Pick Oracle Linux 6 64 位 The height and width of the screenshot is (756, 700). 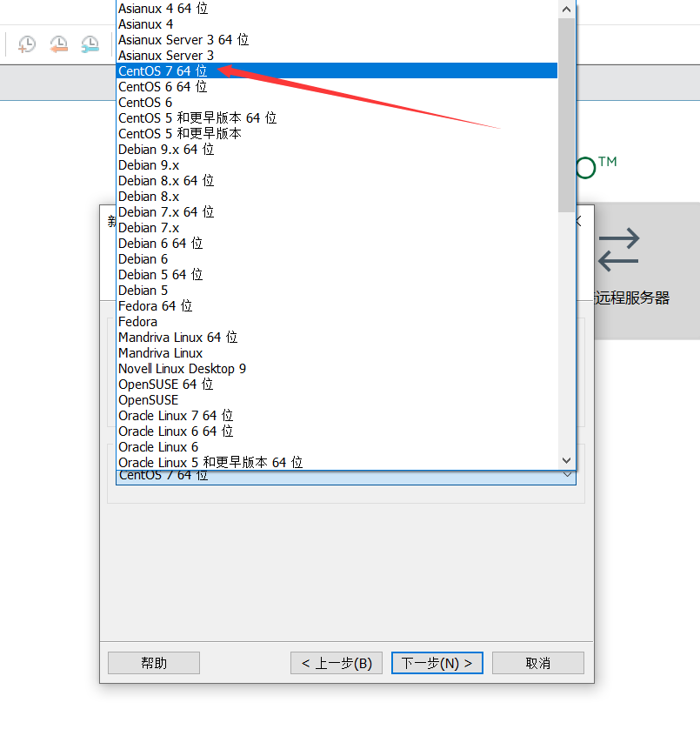(x=337, y=432)
